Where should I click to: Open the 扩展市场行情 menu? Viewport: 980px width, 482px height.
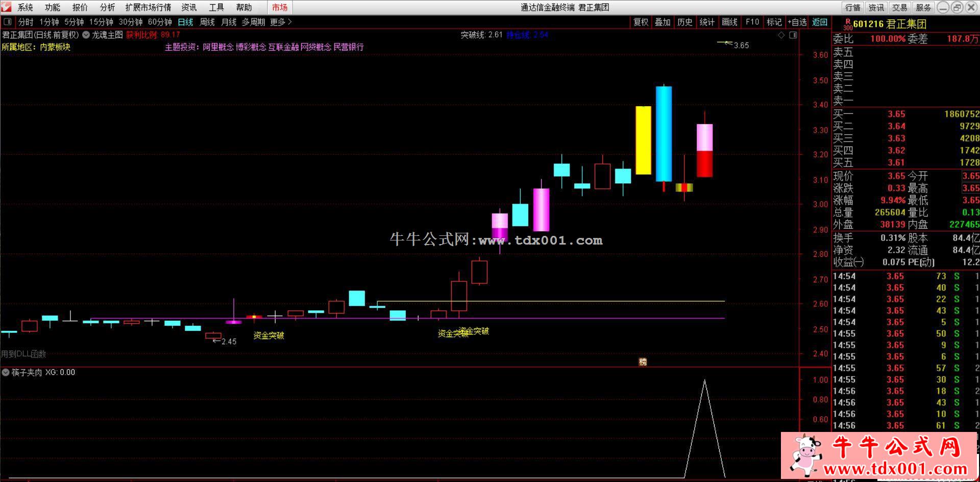[x=148, y=7]
